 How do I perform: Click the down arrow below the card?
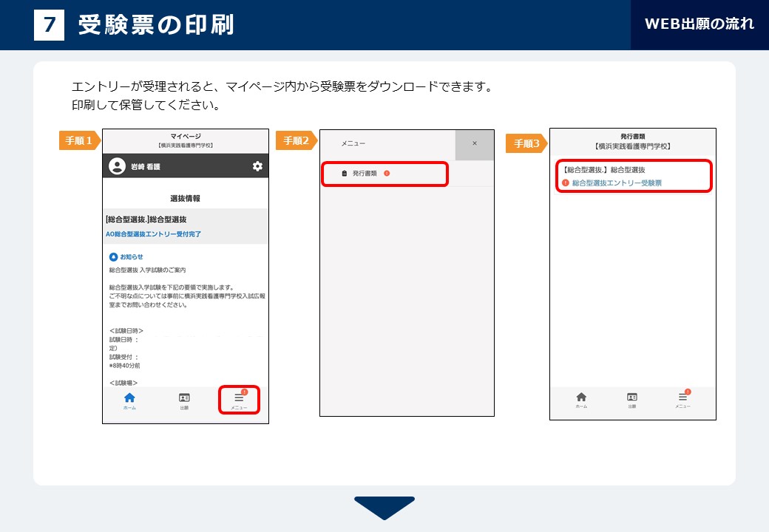(384, 508)
